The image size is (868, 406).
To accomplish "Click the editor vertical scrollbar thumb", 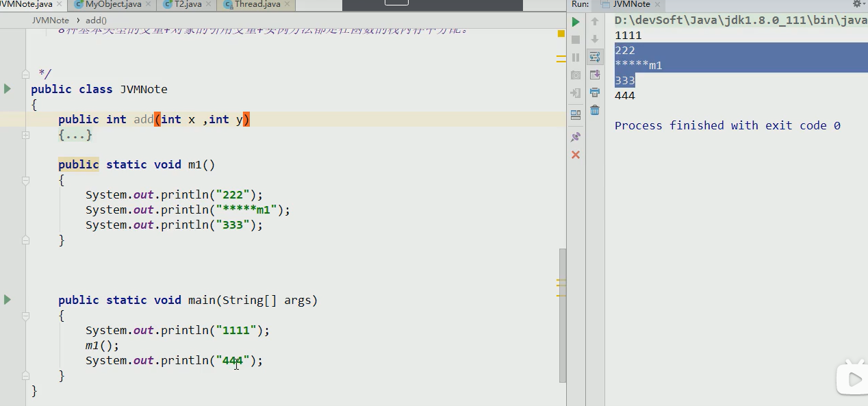I will coord(563,315).
